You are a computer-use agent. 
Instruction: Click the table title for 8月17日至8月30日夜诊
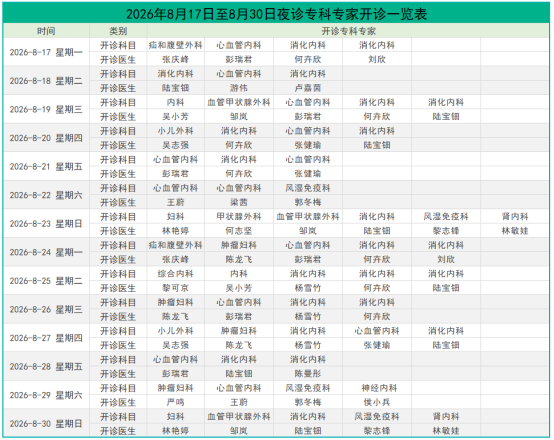point(276,14)
